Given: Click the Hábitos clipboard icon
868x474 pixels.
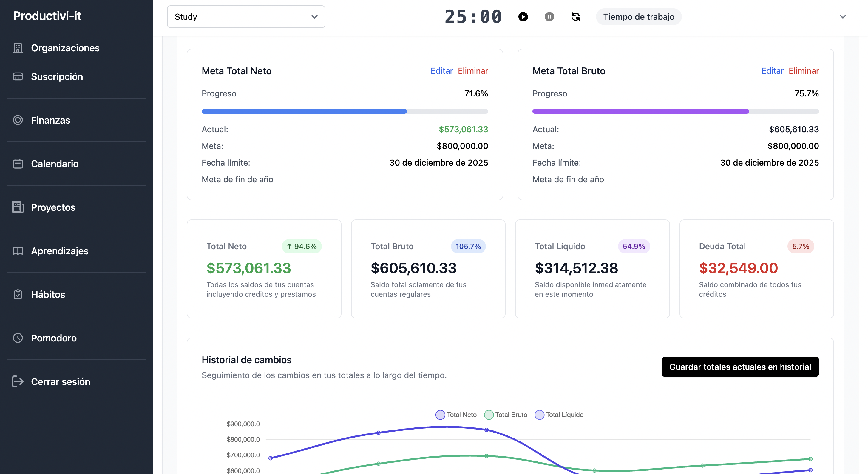Looking at the screenshot, I should [x=18, y=294].
